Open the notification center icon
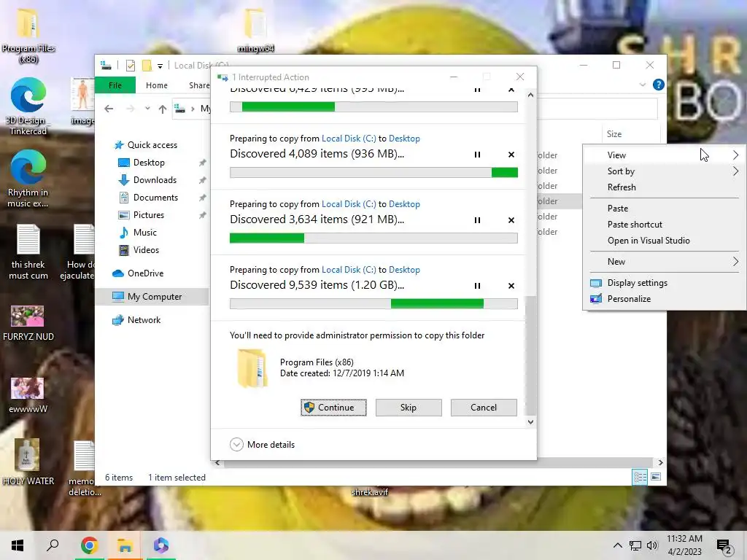Image resolution: width=747 pixels, height=560 pixels. pyautogui.click(x=724, y=546)
